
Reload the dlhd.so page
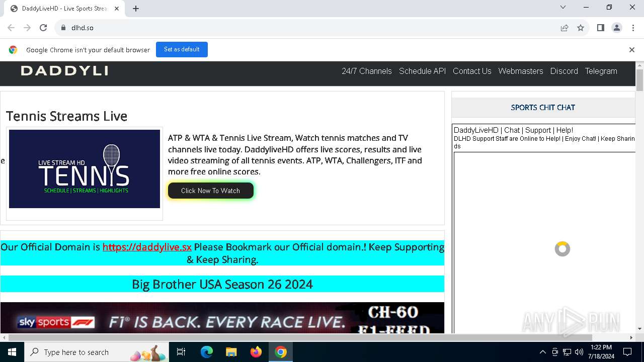pyautogui.click(x=43, y=28)
